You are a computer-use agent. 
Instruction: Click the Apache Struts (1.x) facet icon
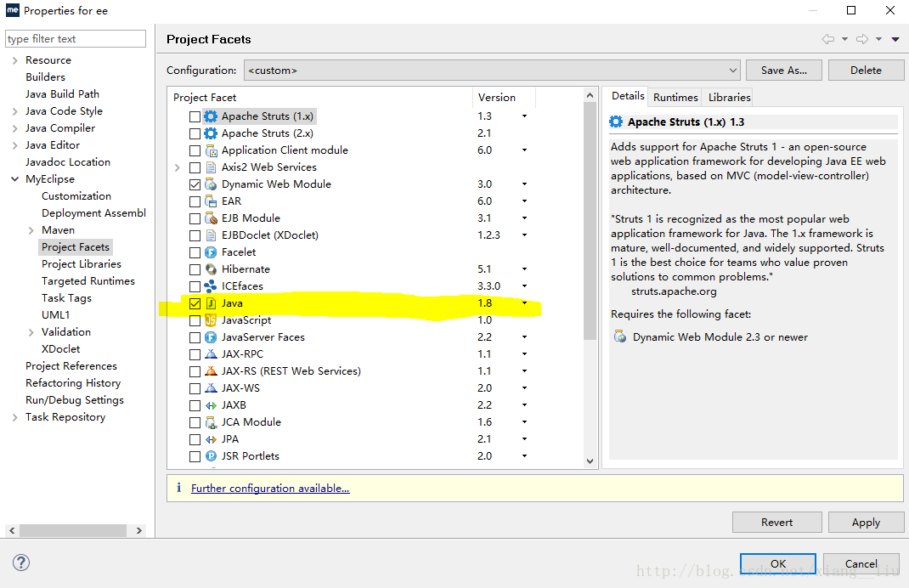click(211, 116)
